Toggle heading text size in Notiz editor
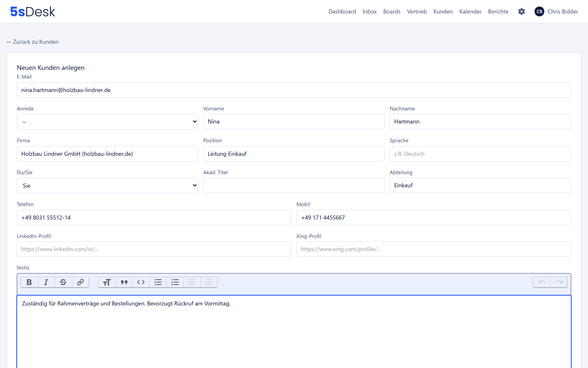Screen dimensions: 588x368 (x=107, y=282)
